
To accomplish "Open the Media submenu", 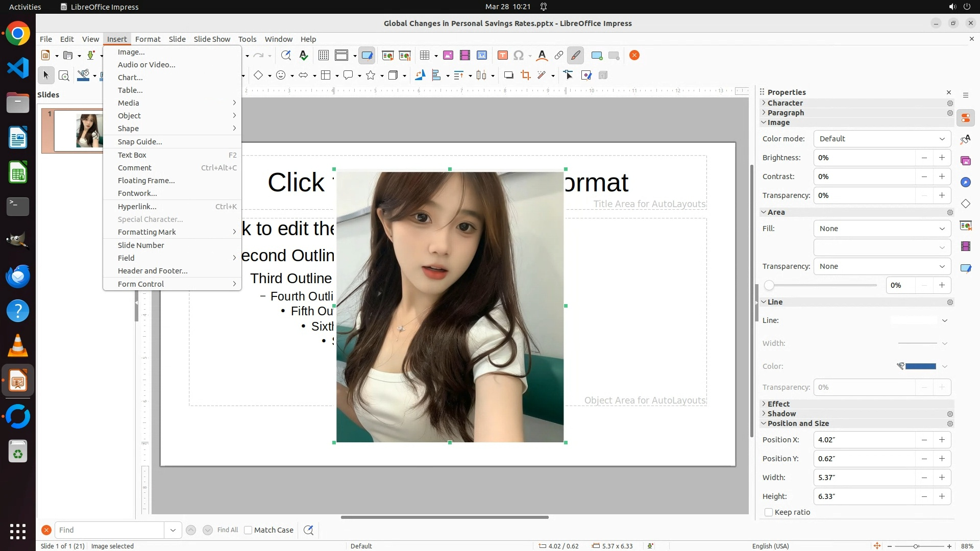I will (x=129, y=103).
